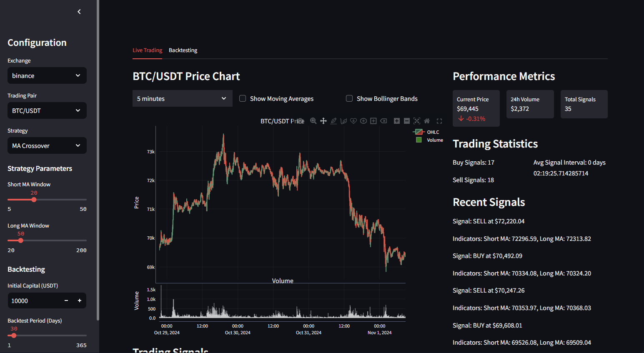The height and width of the screenshot is (353, 644).
Task: Collapse the sidebar with the left chevron
Action: point(79,12)
